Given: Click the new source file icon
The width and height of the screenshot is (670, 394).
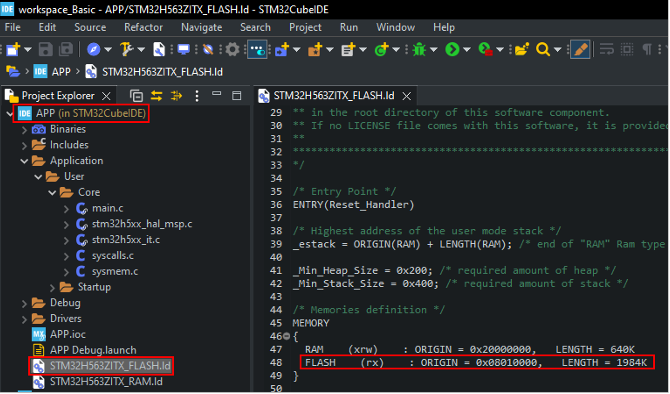Looking at the screenshot, I should [x=348, y=50].
